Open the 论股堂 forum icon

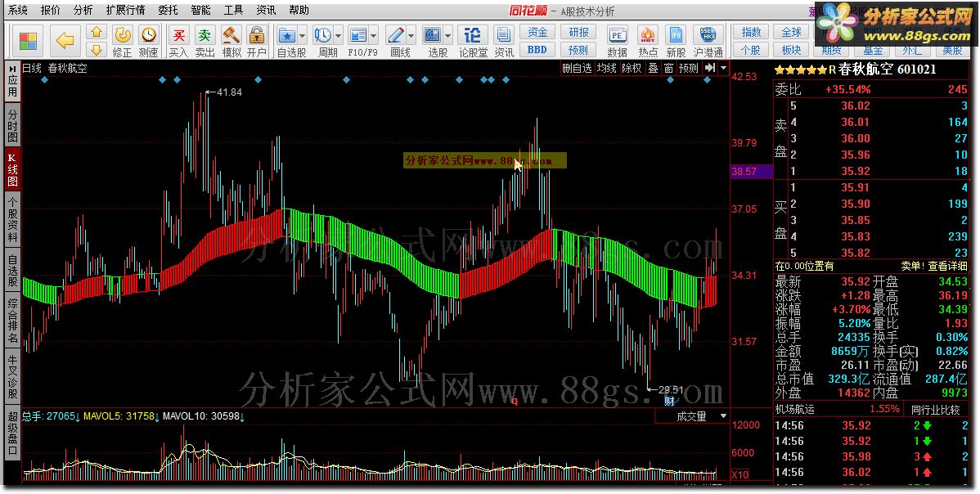(473, 36)
